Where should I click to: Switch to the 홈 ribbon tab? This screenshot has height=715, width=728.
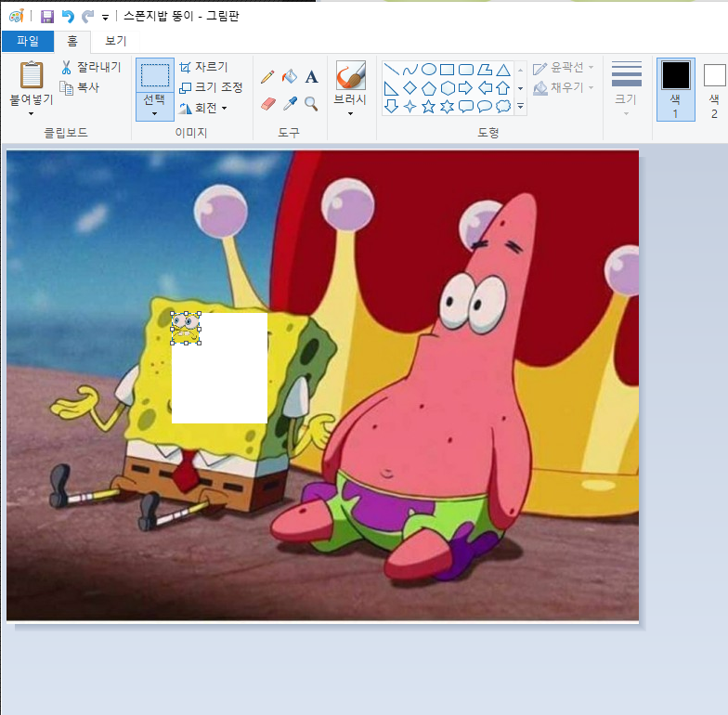click(72, 41)
